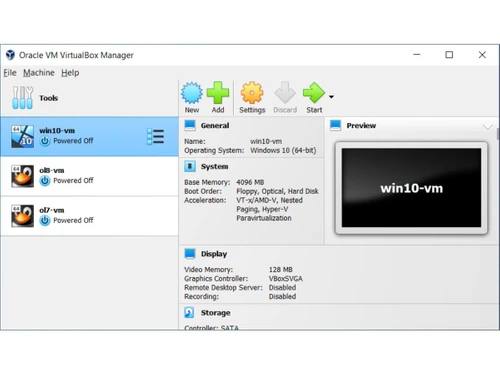Click the ol7-vm penguin OS icon
This screenshot has width=500, height=375.
point(22,216)
